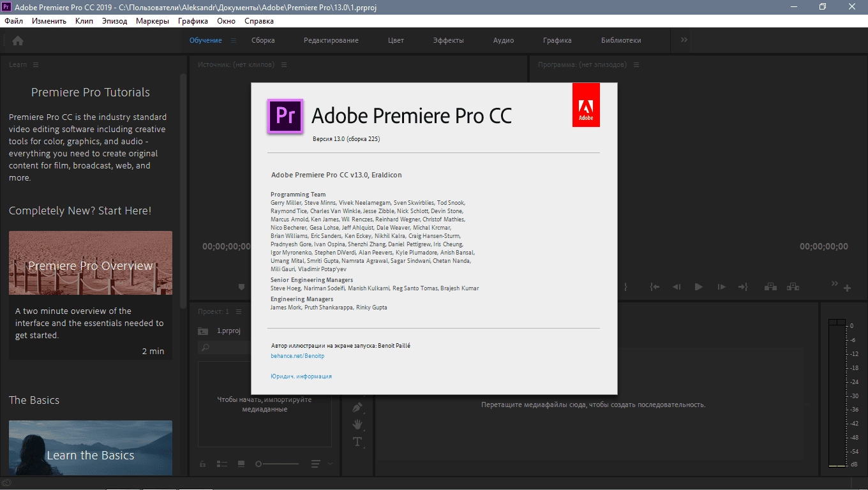This screenshot has width=868, height=490.
Task: Open the Клип menu
Action: click(84, 20)
